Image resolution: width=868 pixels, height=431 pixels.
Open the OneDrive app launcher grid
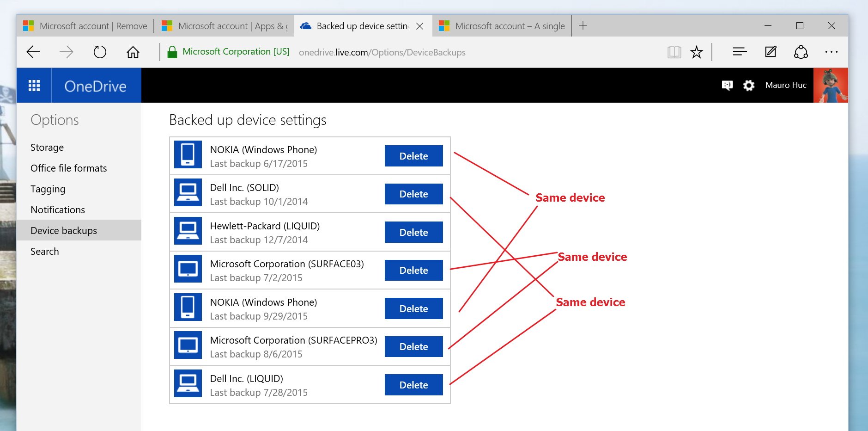pyautogui.click(x=34, y=86)
